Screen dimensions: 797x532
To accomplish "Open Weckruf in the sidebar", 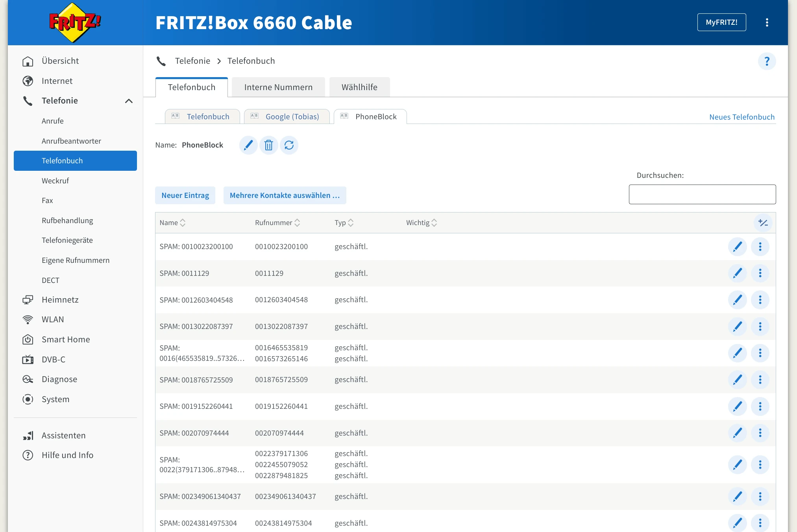I will click(55, 181).
